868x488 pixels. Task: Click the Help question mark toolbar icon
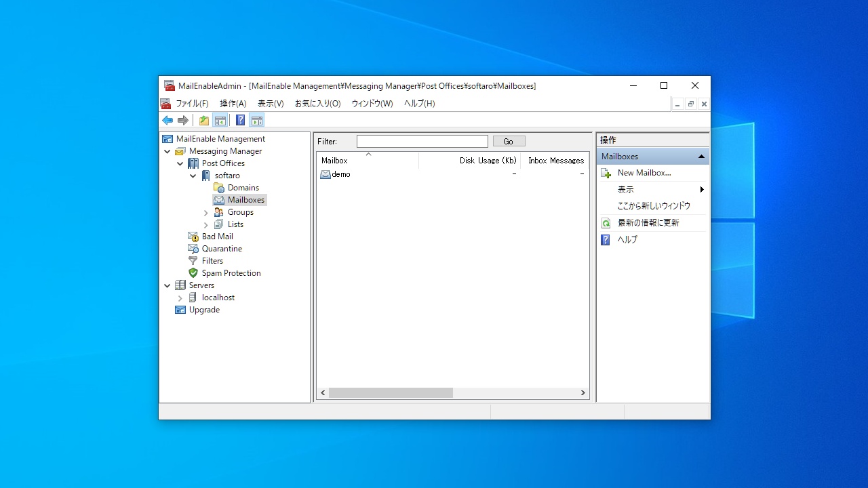240,121
